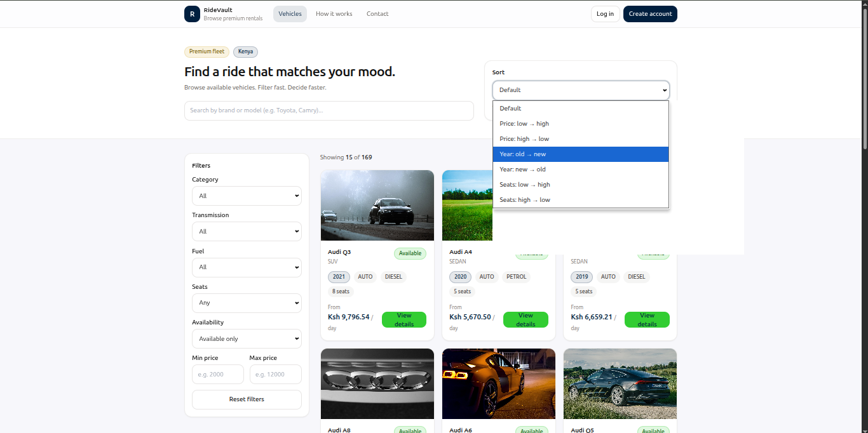Open the Availability filter dropdown
Screen dimensions: 868x433
click(247, 338)
